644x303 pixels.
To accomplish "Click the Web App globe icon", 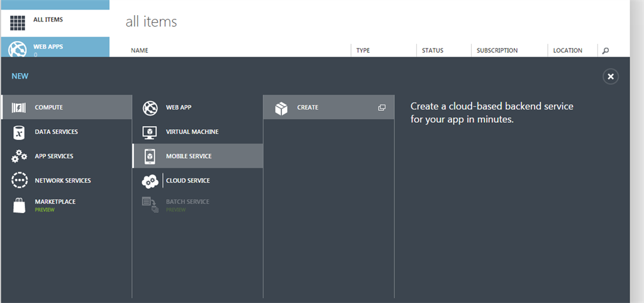I will tap(150, 108).
